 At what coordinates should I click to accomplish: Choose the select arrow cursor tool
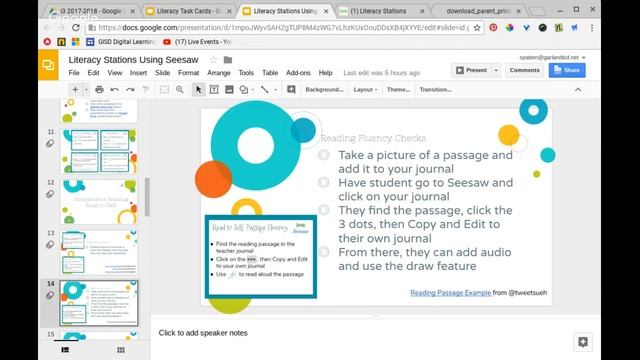(x=198, y=89)
